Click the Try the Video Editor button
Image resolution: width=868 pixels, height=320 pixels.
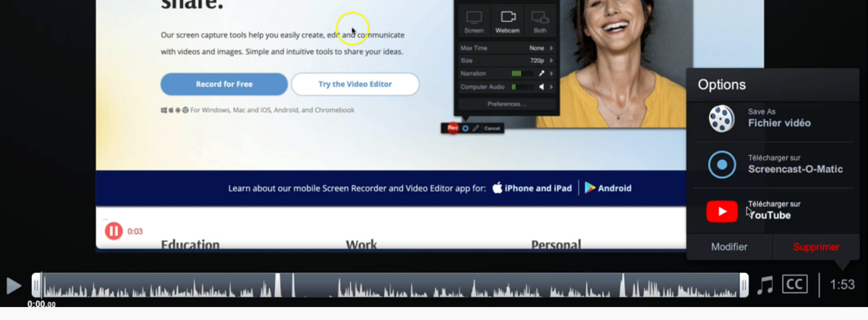(355, 84)
